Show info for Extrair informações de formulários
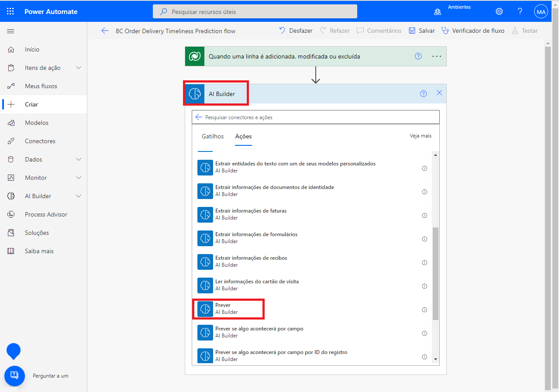 coord(424,239)
